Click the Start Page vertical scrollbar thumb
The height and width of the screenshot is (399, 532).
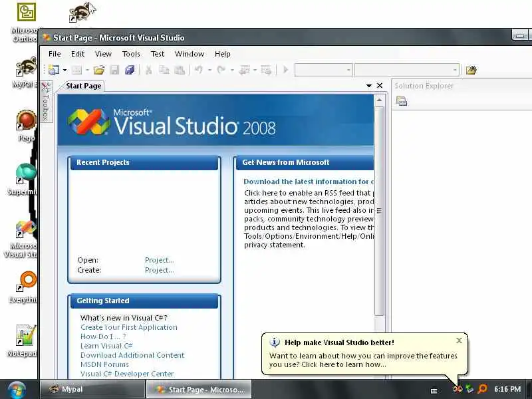pos(379,211)
